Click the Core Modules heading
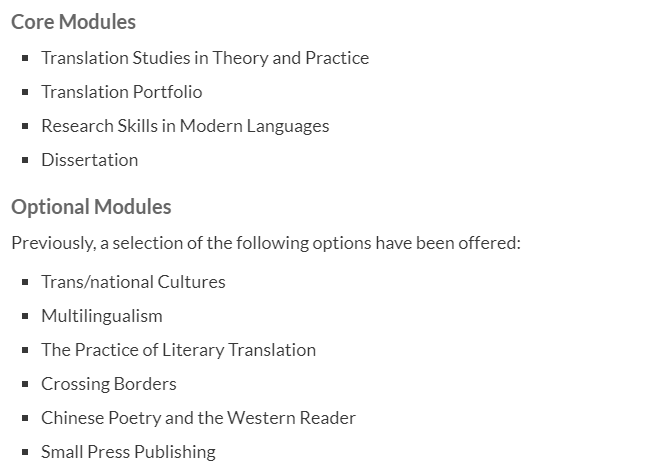Screen dimensions: 656x468 click(73, 22)
